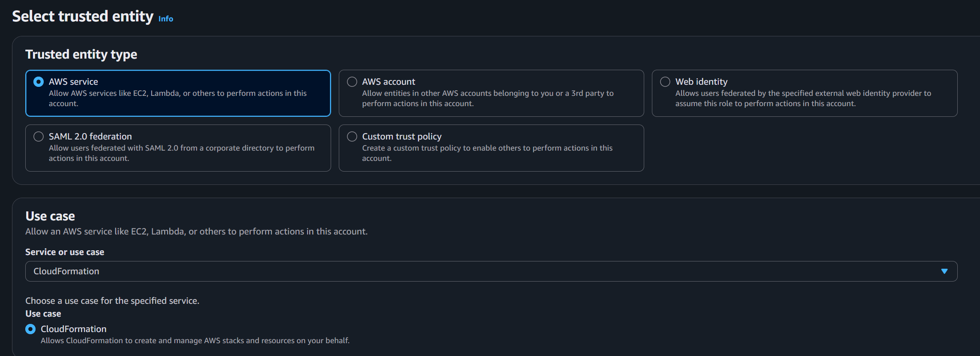
Task: Select the CloudFormation use case radio button
Action: pyautogui.click(x=30, y=329)
